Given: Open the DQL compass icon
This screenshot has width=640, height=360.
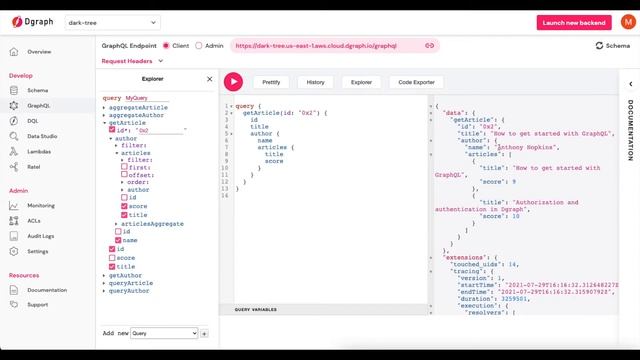Looking at the screenshot, I should 14,121.
